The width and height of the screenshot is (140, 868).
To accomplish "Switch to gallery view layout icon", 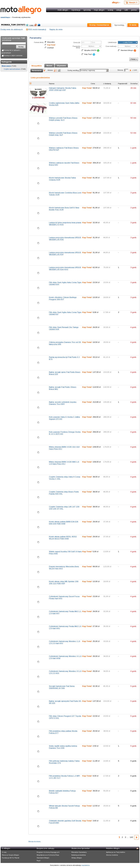I will 59,70.
